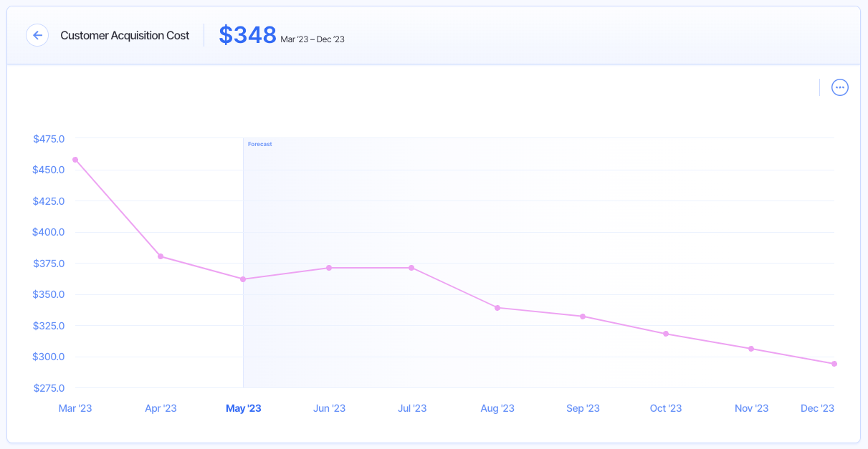This screenshot has height=449, width=868.
Task: Open the three-dot options menu
Action: (839, 87)
